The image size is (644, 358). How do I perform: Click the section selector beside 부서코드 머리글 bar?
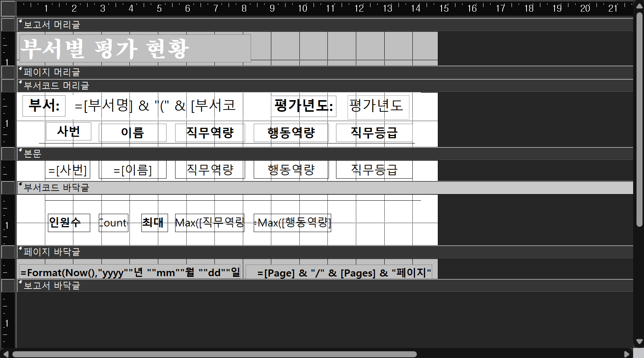click(8, 86)
